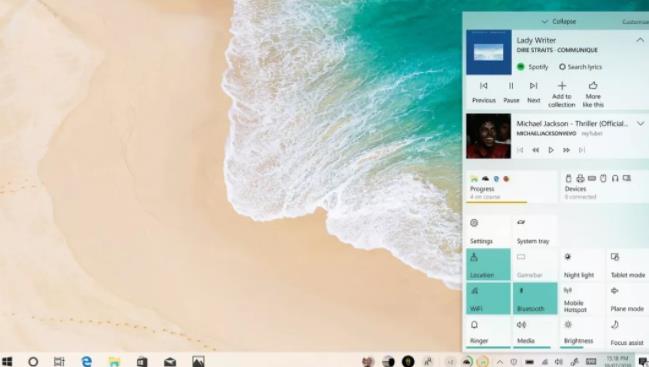Show hidden tray icons chevron
The image size is (649, 367).
tap(500, 362)
